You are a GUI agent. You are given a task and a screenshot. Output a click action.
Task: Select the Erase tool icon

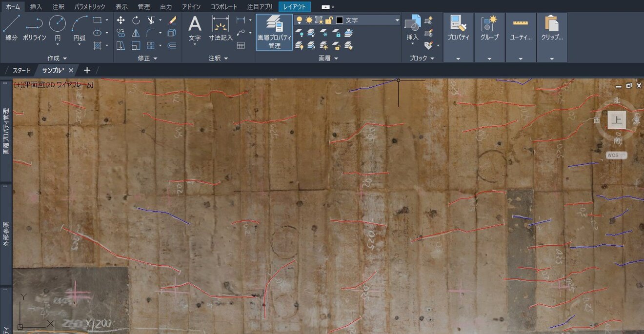[x=172, y=20]
